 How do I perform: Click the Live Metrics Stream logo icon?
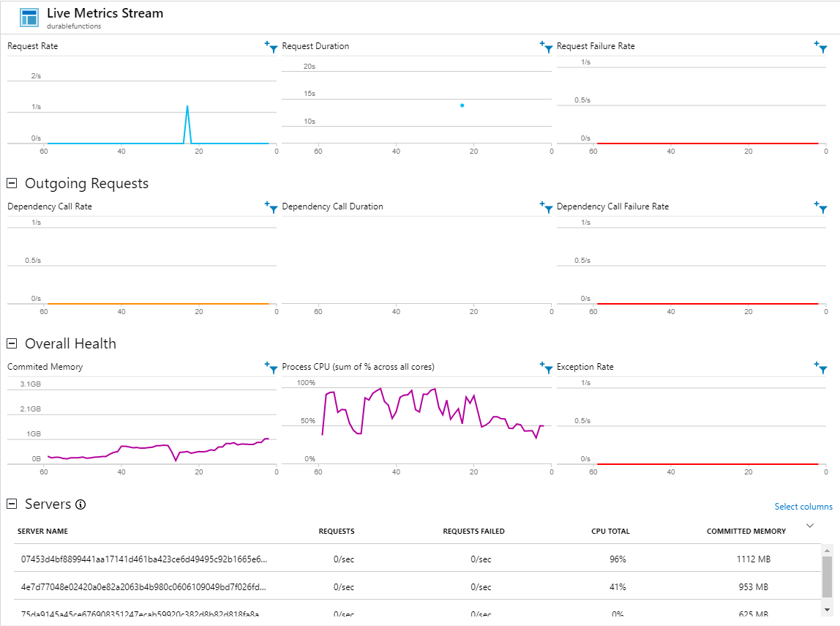click(x=29, y=18)
